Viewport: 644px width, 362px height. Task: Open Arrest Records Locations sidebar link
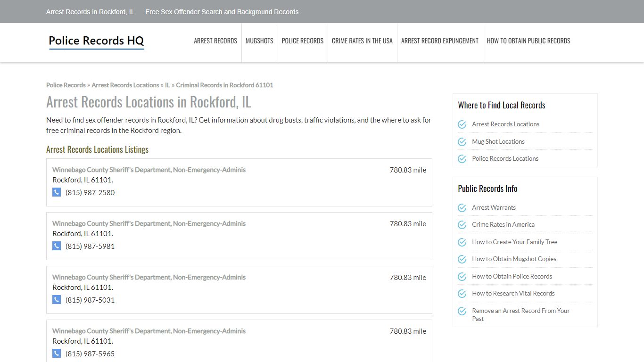(x=506, y=124)
